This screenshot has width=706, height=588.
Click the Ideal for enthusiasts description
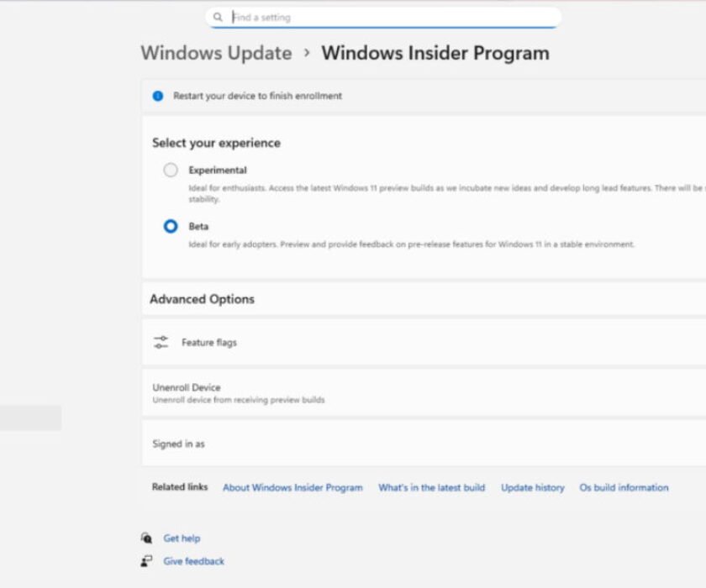[447, 193]
